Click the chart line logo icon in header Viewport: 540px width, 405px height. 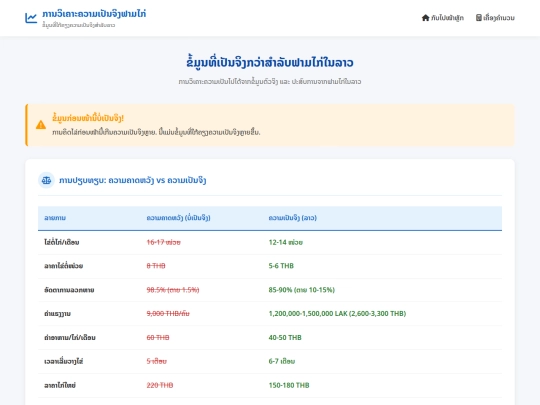[x=31, y=18]
